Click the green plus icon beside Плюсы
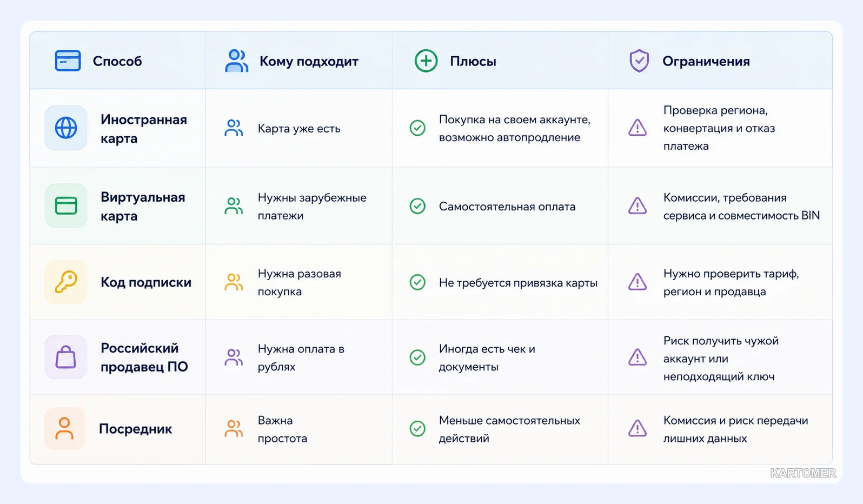This screenshot has width=863, height=504. [x=426, y=61]
